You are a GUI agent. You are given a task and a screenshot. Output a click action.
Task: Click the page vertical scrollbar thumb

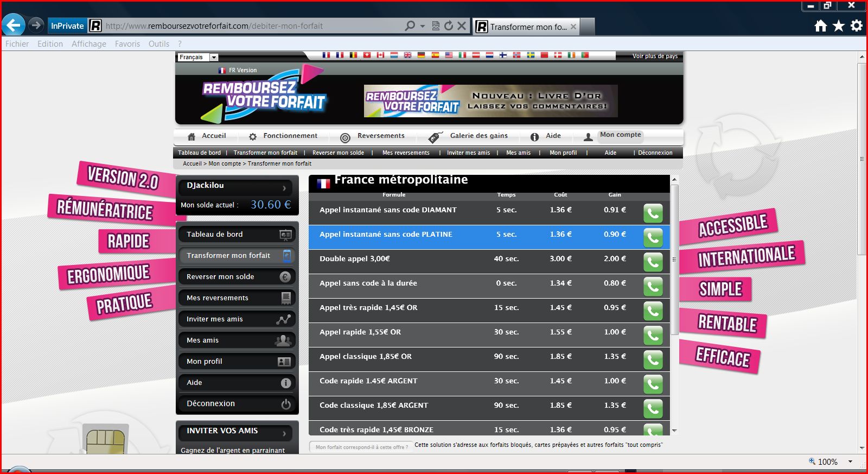click(861, 159)
